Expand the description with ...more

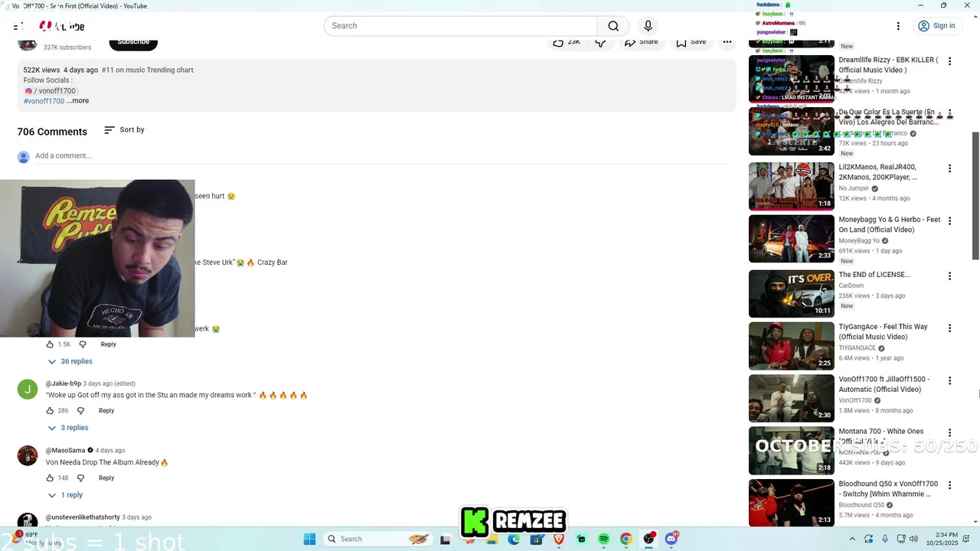78,101
